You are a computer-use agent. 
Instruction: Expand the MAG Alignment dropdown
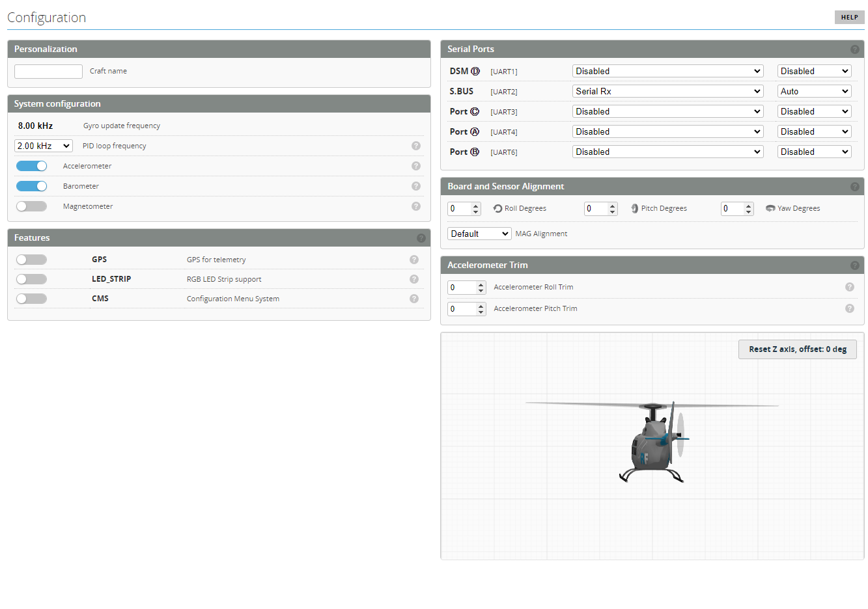coord(479,234)
